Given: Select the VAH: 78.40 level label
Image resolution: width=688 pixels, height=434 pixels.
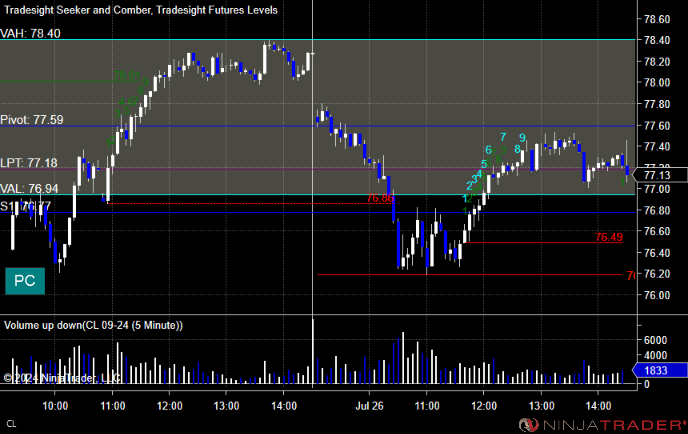Looking at the screenshot, I should [x=30, y=33].
